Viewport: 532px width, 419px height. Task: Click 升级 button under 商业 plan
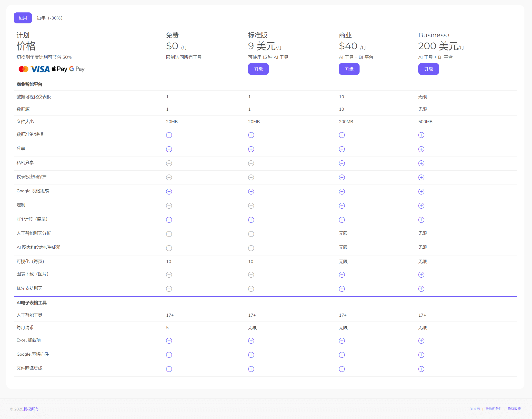tap(349, 69)
